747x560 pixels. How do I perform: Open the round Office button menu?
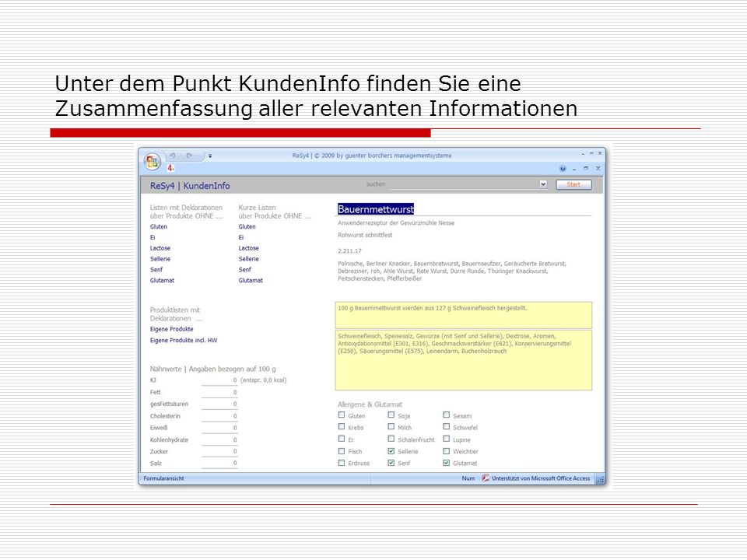pos(153,162)
